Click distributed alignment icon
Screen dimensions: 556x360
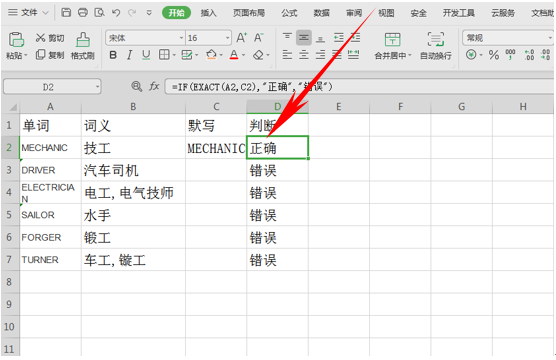[x=354, y=55]
